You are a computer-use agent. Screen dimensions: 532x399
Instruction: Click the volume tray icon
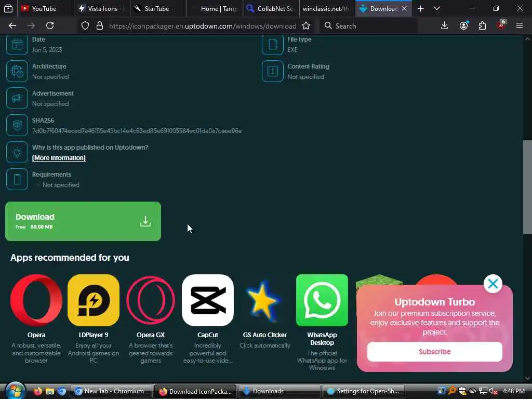coord(493,391)
